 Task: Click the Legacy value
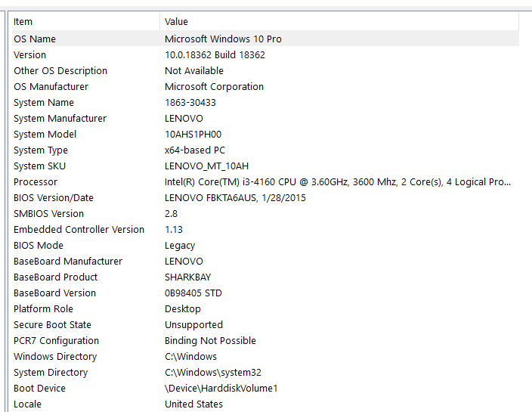pos(180,246)
